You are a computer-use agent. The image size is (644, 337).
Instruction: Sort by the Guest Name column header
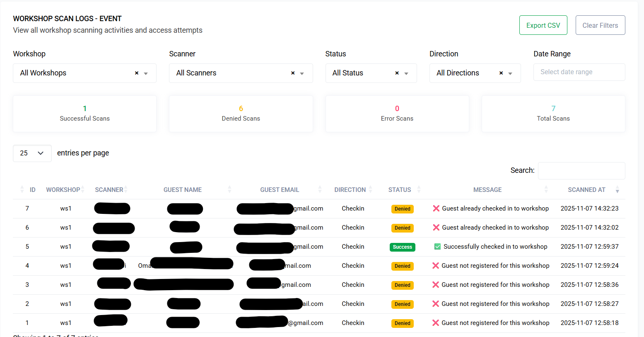(x=183, y=190)
